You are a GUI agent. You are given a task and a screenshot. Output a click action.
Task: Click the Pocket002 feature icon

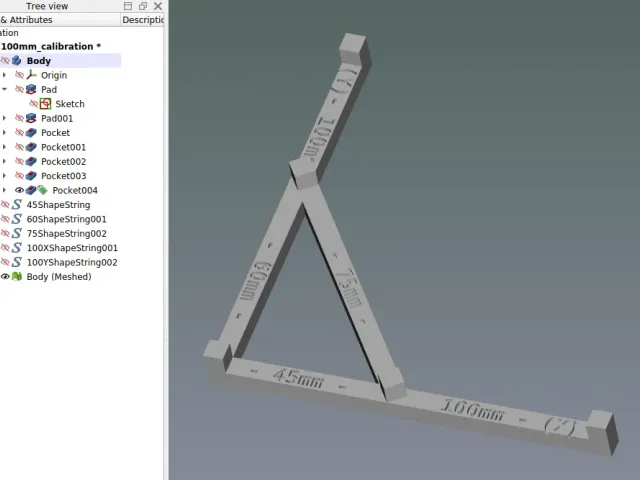pyautogui.click(x=31, y=162)
